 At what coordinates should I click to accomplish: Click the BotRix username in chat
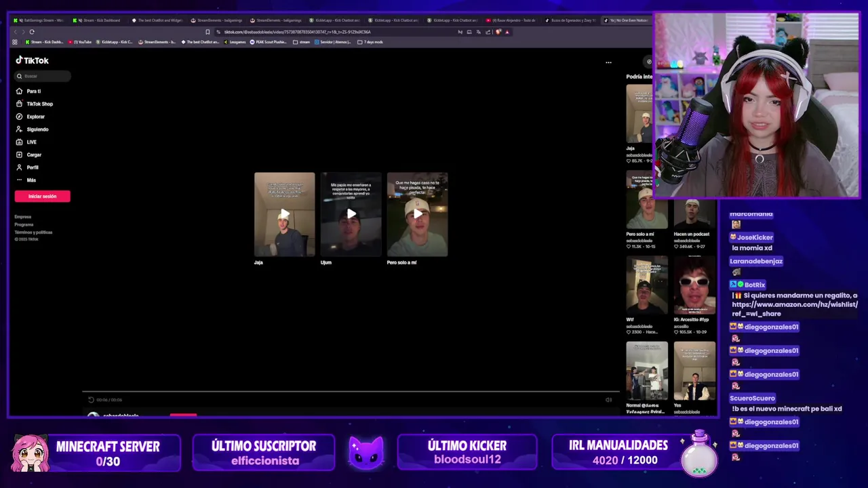(x=755, y=285)
